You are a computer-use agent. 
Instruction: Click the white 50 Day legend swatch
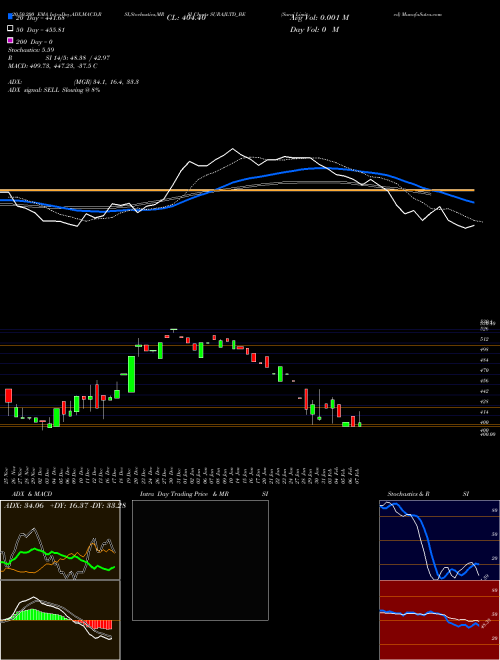(10, 29)
